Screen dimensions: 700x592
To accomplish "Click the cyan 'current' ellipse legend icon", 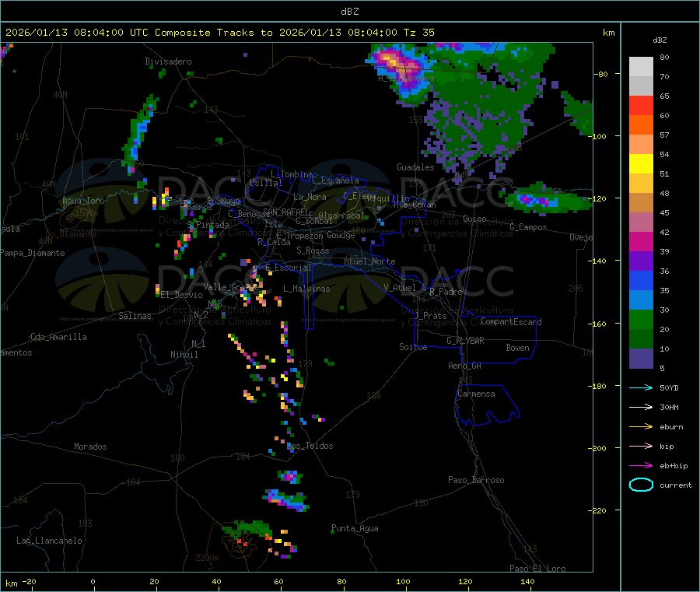I will [641, 485].
